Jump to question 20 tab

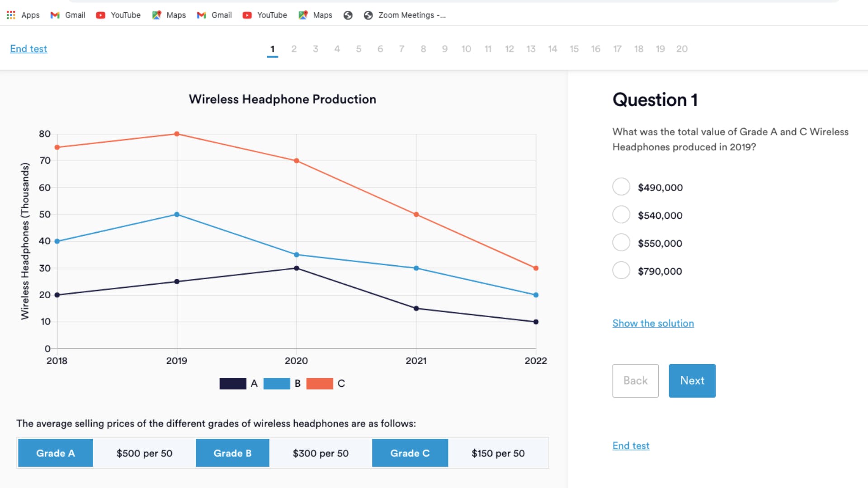pyautogui.click(x=682, y=49)
